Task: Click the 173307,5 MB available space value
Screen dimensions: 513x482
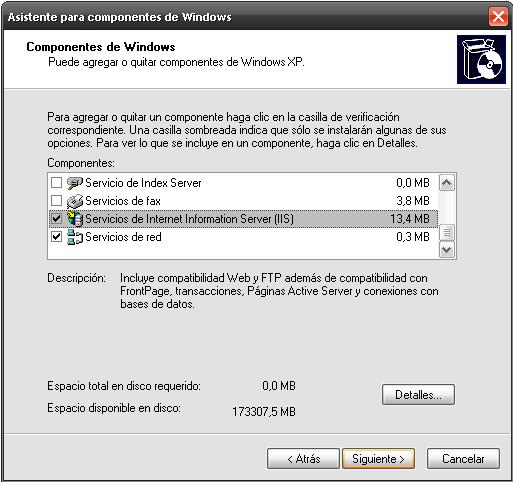Action: click(264, 412)
